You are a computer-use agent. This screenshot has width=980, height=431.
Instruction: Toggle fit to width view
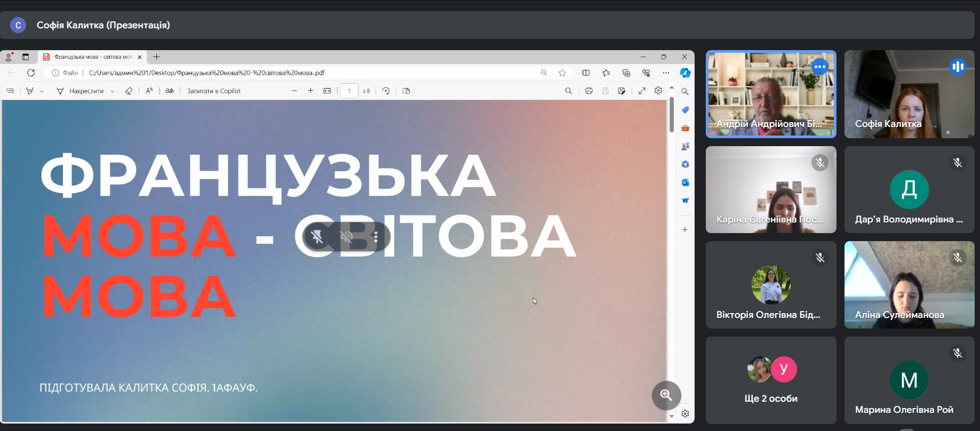(x=327, y=91)
